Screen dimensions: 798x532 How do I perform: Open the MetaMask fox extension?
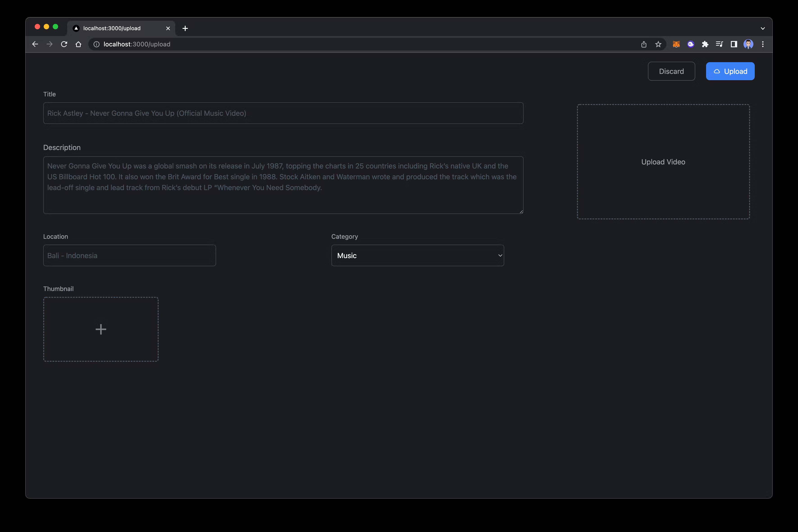[x=676, y=44]
